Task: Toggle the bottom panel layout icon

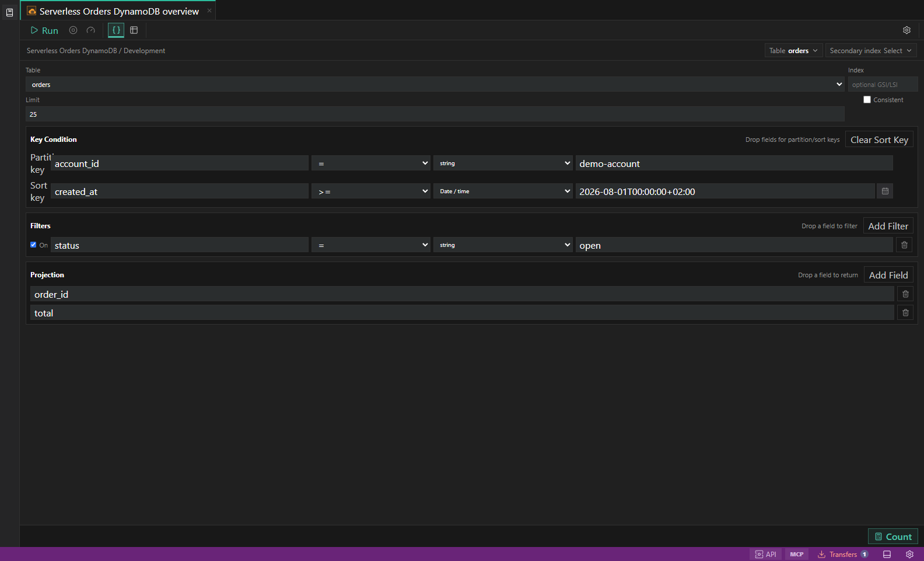Action: point(887,555)
